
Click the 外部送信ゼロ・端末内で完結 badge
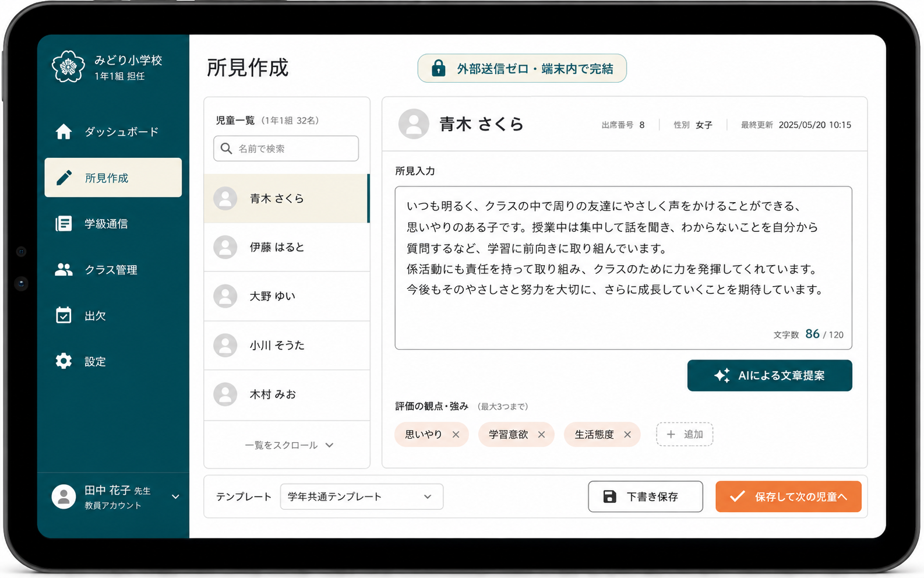point(522,68)
